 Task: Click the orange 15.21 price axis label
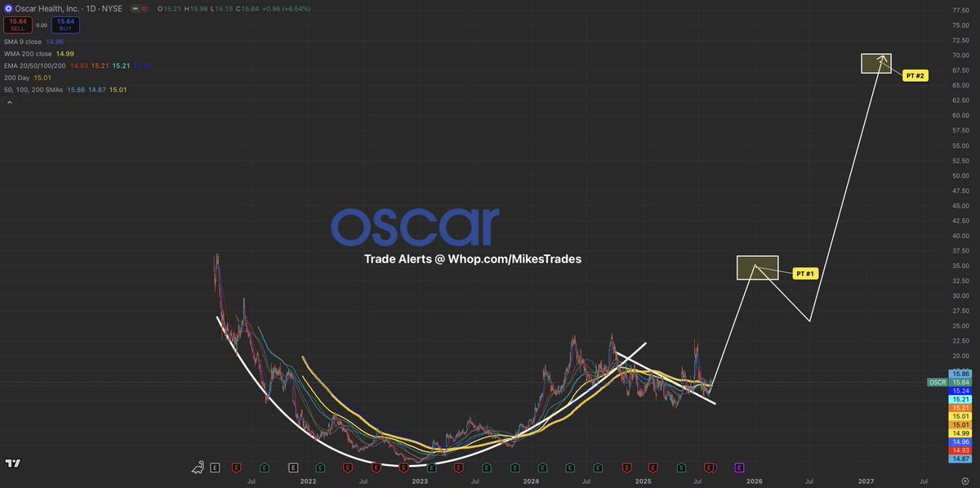click(959, 407)
